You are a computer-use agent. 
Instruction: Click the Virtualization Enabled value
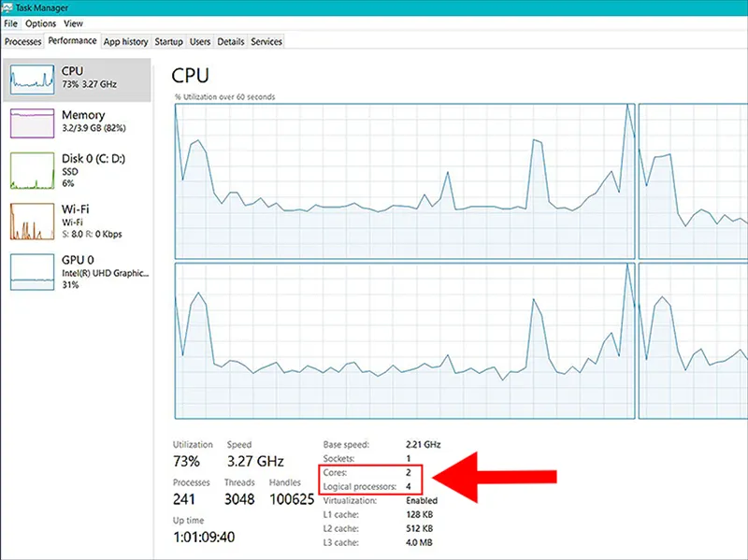click(422, 500)
